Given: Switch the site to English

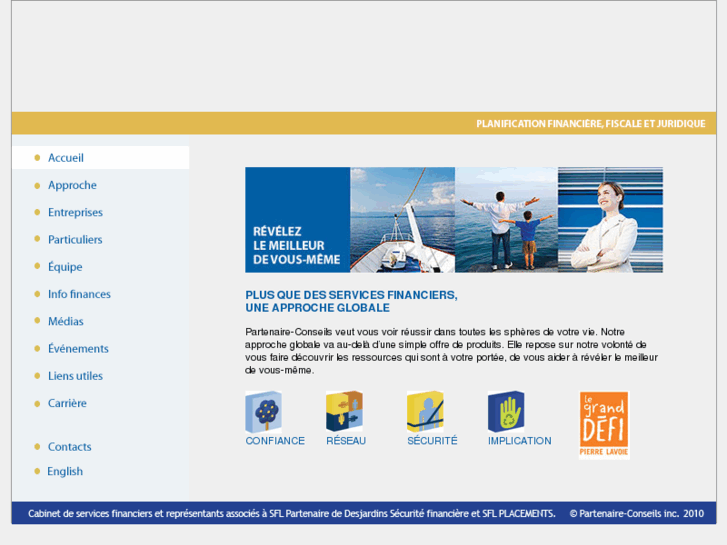Looking at the screenshot, I should point(65,471).
